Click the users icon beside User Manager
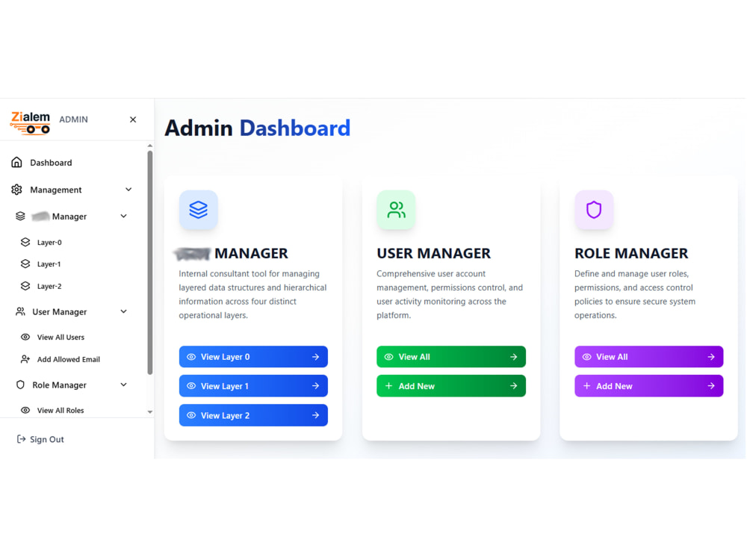Image resolution: width=747 pixels, height=560 pixels. click(20, 311)
